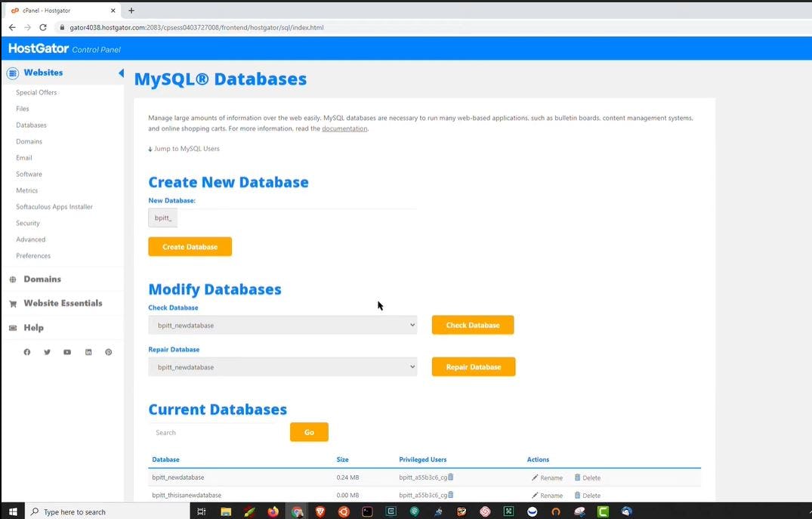Click the Facebook icon in the sidebar footer
Viewport: 812px width, 519px height.
click(26, 352)
